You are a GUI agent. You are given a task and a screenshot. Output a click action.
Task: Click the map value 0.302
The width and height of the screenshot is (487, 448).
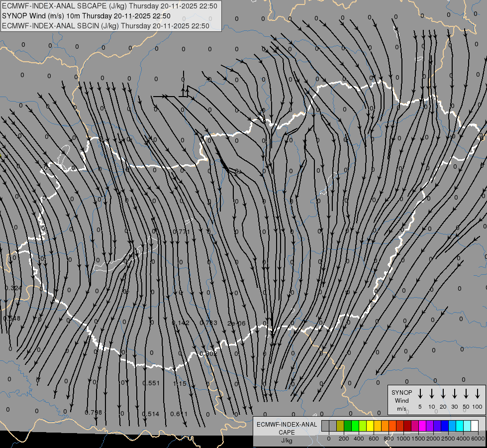click(x=208, y=353)
